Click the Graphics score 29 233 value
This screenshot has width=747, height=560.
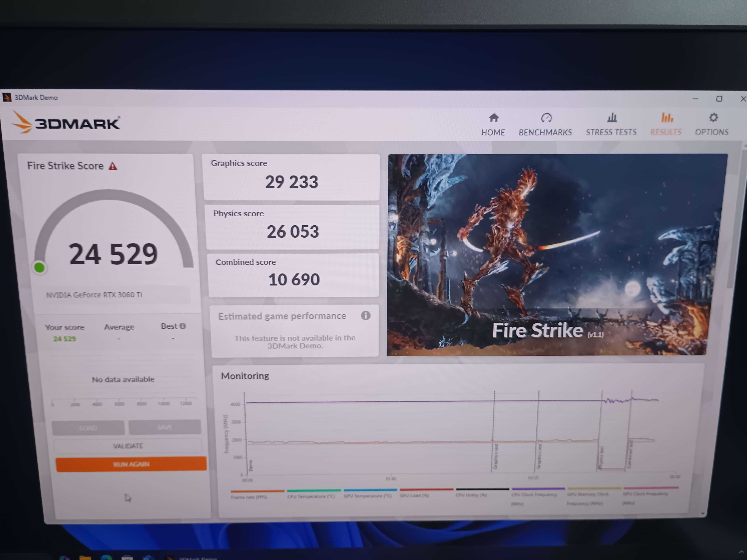coord(292,182)
